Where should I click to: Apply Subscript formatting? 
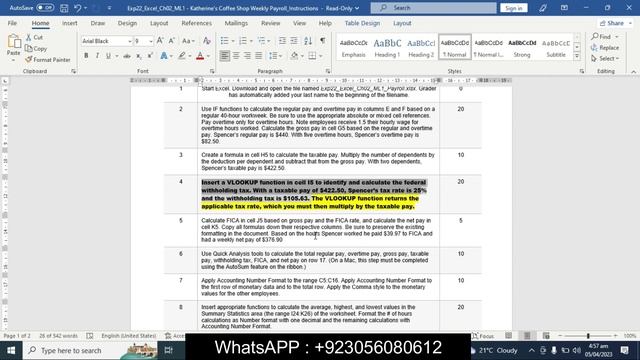coord(139,56)
